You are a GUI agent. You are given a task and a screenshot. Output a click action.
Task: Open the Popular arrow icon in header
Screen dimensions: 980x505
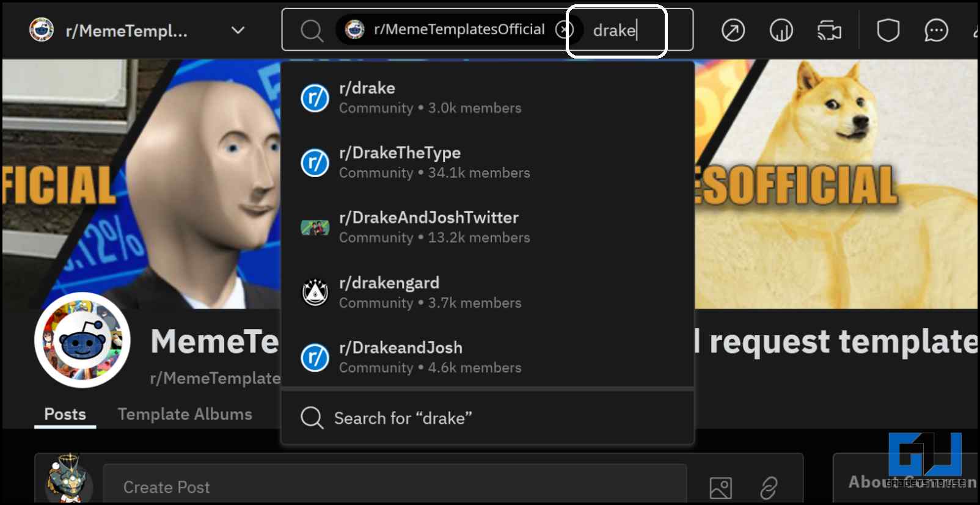(x=733, y=30)
